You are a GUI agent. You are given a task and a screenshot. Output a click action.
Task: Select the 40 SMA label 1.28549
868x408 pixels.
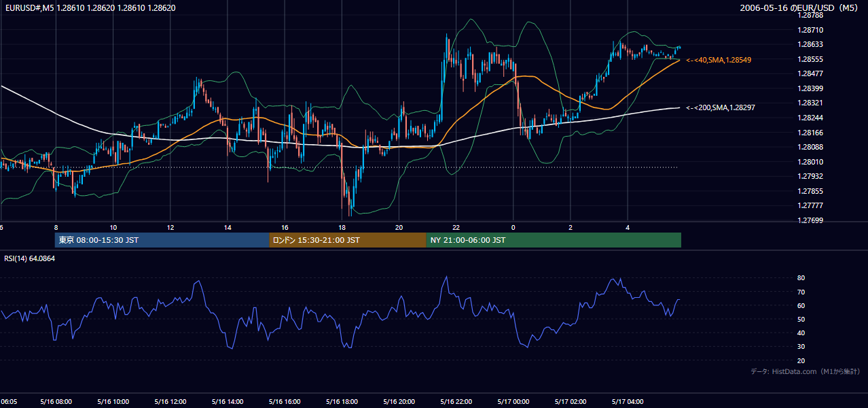click(x=719, y=60)
